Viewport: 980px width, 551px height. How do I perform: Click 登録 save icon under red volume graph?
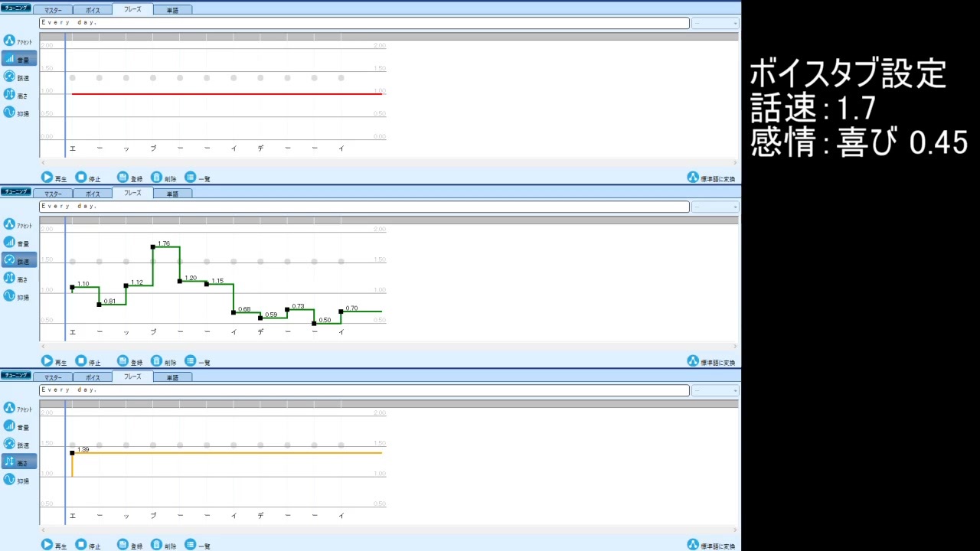[122, 177]
